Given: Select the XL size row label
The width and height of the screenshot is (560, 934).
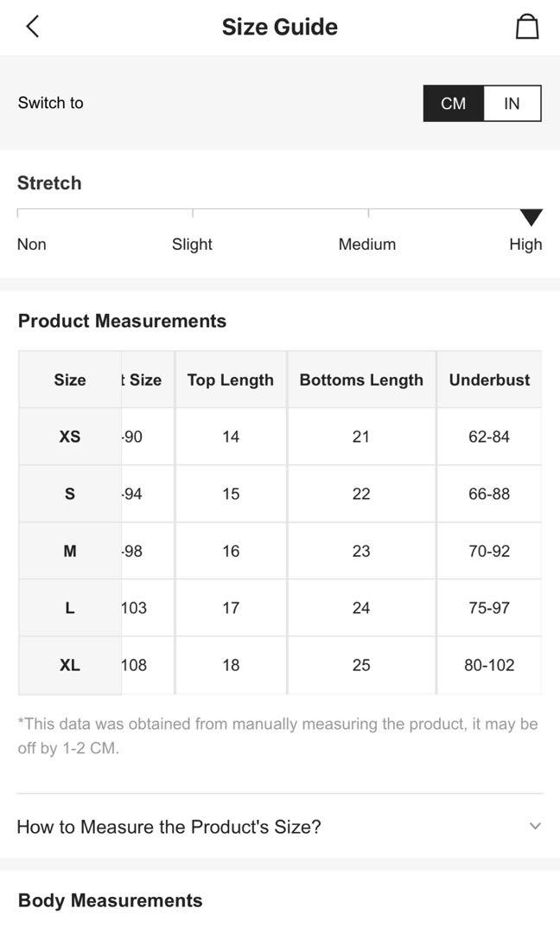Looking at the screenshot, I should click(x=70, y=665).
